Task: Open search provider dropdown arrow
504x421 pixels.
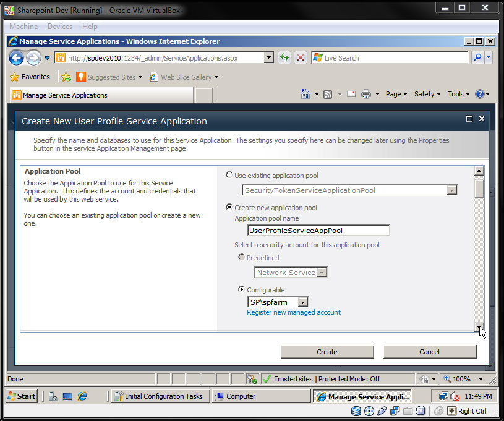Action: [x=489, y=58]
